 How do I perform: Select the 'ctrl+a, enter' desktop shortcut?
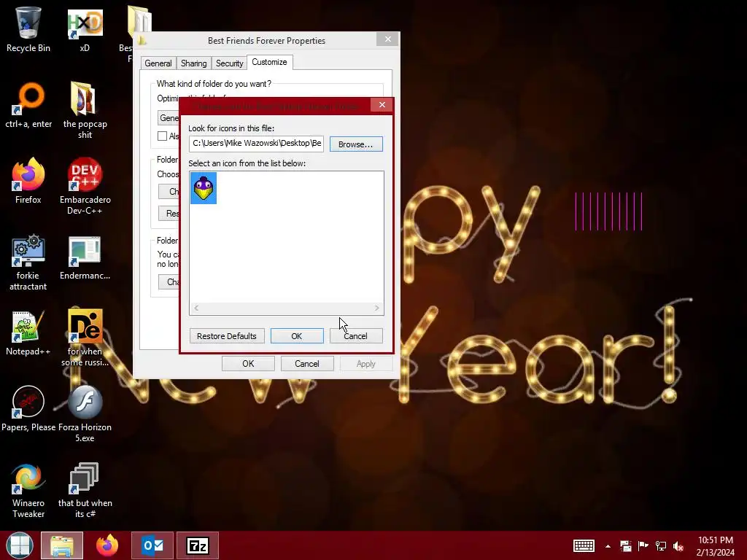click(28, 106)
